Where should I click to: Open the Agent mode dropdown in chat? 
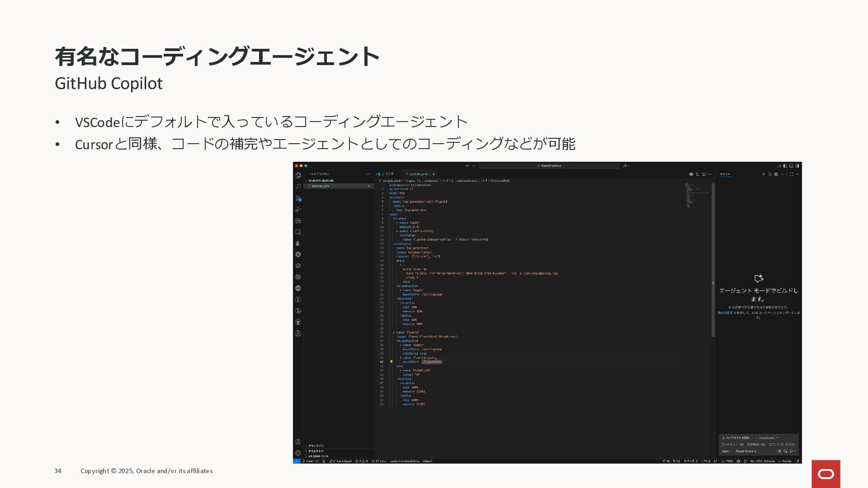click(x=726, y=451)
